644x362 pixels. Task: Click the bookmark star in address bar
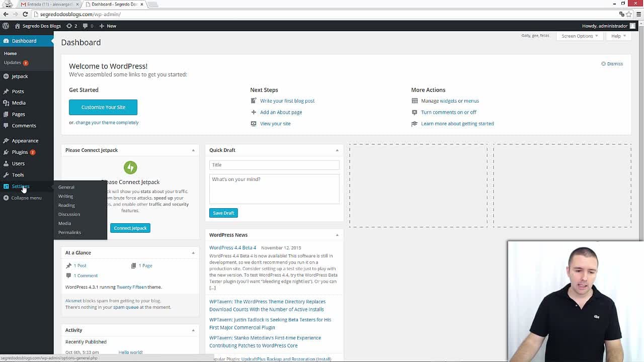pyautogui.click(x=629, y=14)
